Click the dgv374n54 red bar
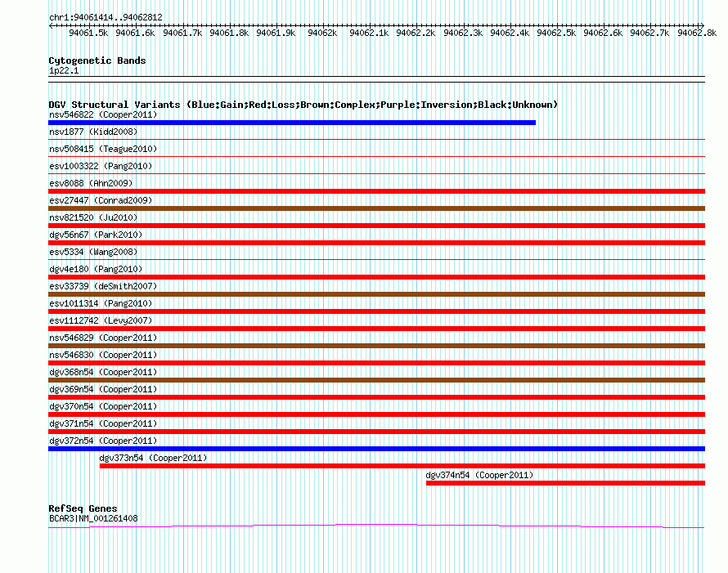Viewport: 728px width, 573px height. pyautogui.click(x=565, y=483)
